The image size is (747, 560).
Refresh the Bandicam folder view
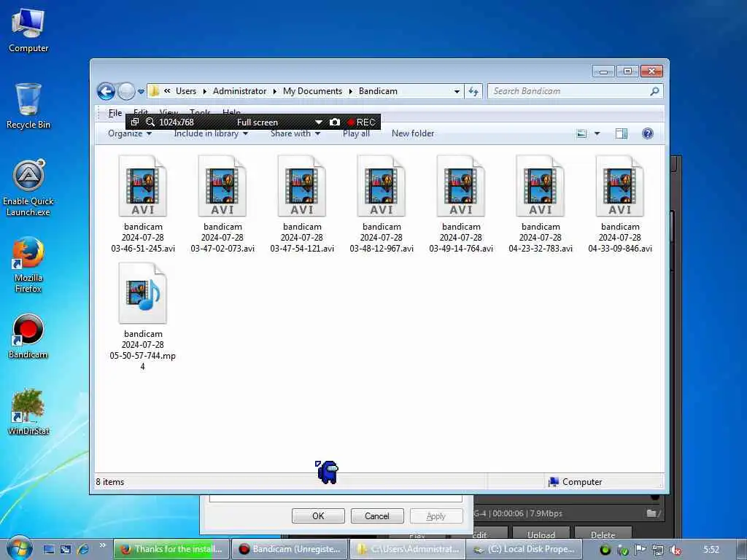point(473,91)
